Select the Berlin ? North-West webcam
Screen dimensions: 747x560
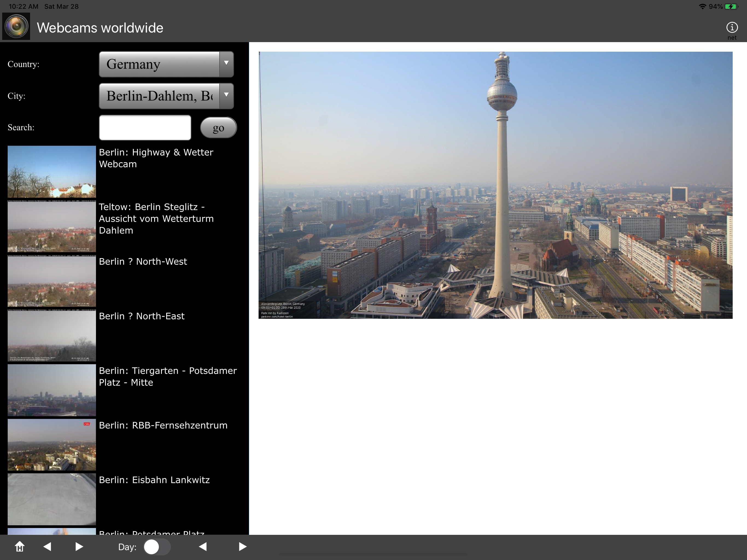[143, 261]
